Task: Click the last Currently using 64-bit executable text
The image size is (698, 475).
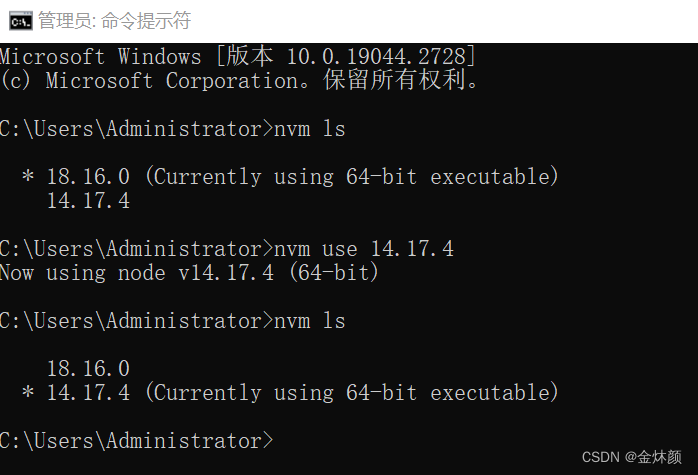Action: pyautogui.click(x=352, y=393)
